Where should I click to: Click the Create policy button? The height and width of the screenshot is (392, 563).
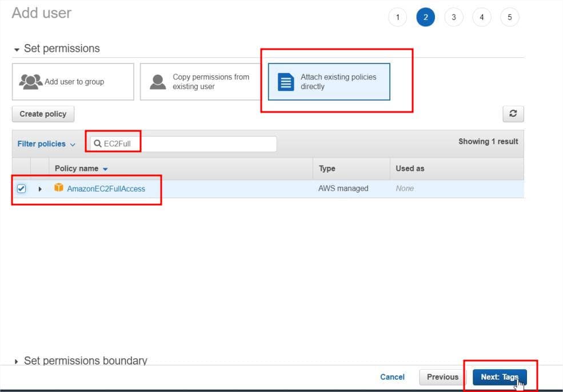[43, 114]
